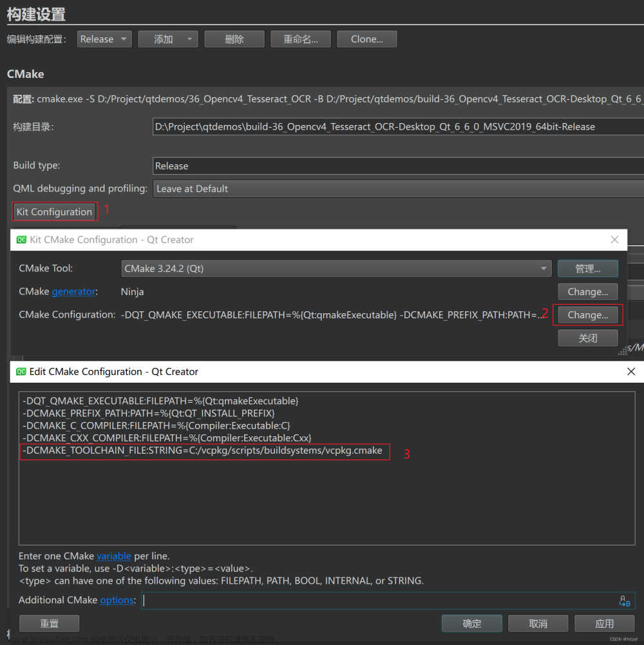
Task: Click the 取消 (Cancel) button
Action: 538,624
